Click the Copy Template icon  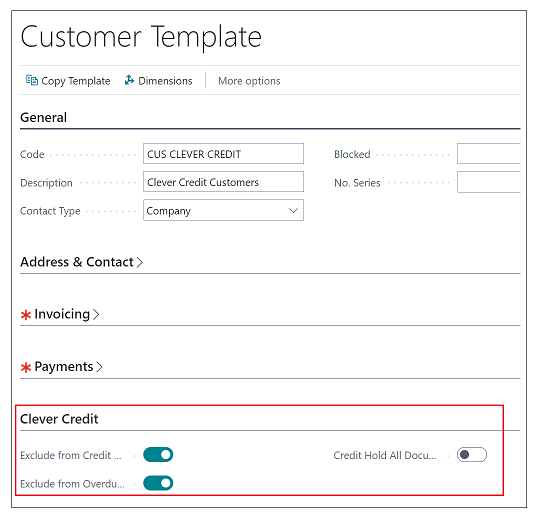32,80
